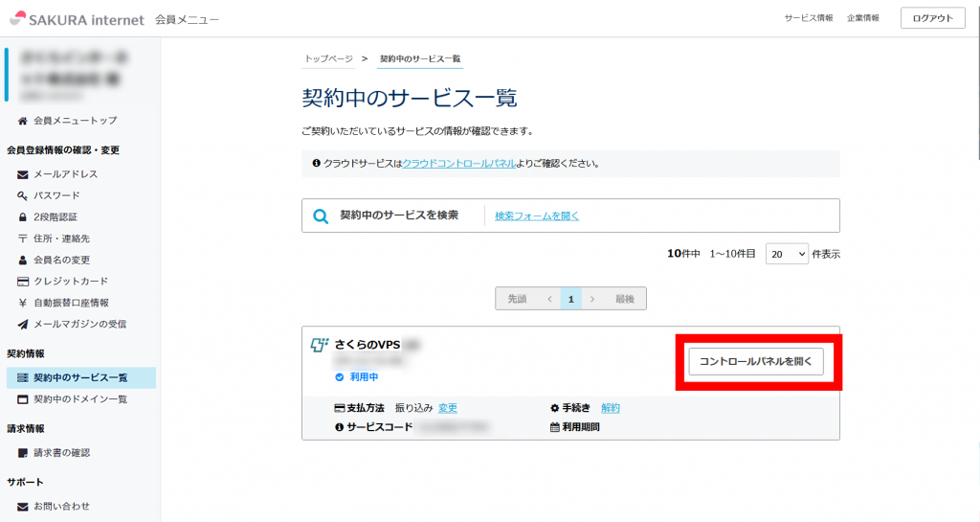Screen dimensions: 980x522
Task: Click the window icon beside 契約中のドメイン一覧
Action: pyautogui.click(x=23, y=398)
